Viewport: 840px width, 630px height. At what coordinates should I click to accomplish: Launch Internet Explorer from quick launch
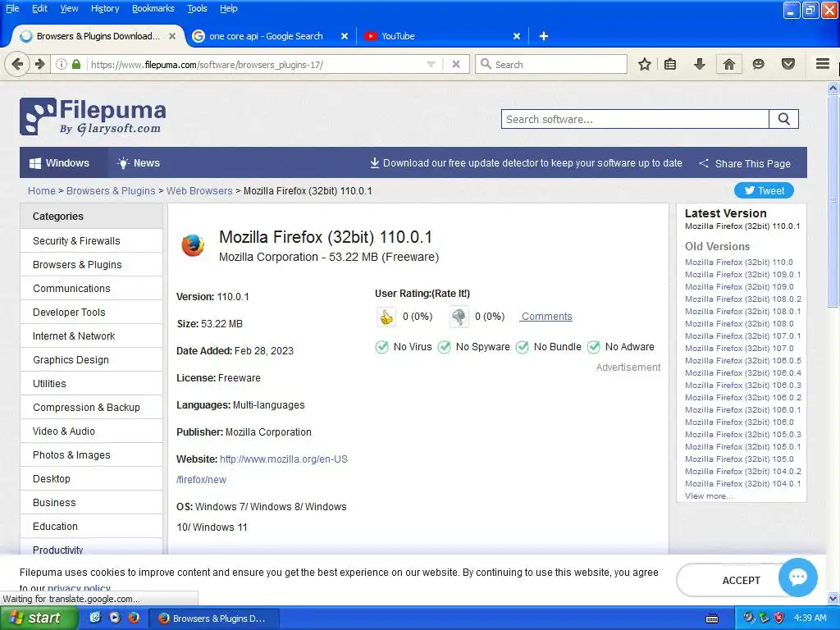pyautogui.click(x=95, y=618)
